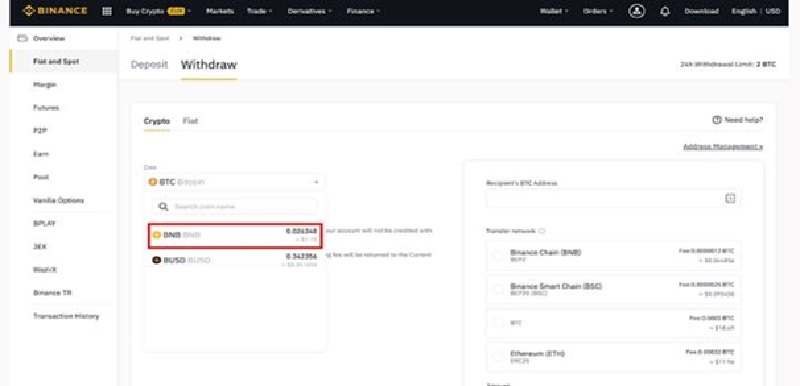This screenshot has width=800, height=386.
Task: Switch to the Crypto tab
Action: (x=157, y=121)
